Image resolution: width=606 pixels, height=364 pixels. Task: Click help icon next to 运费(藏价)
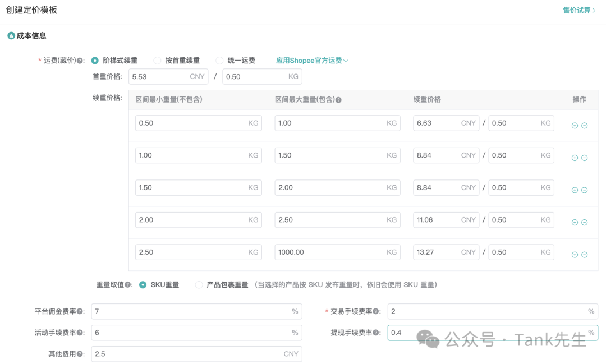pos(80,61)
